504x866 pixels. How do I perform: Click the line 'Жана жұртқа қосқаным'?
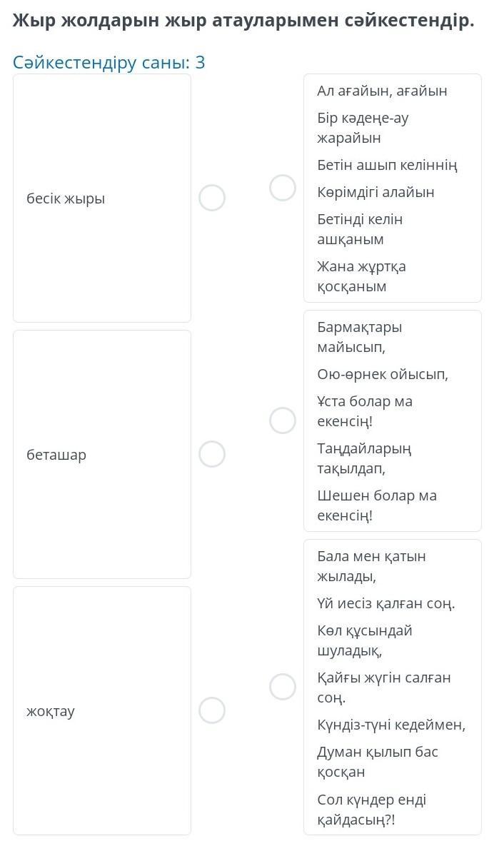click(361, 276)
